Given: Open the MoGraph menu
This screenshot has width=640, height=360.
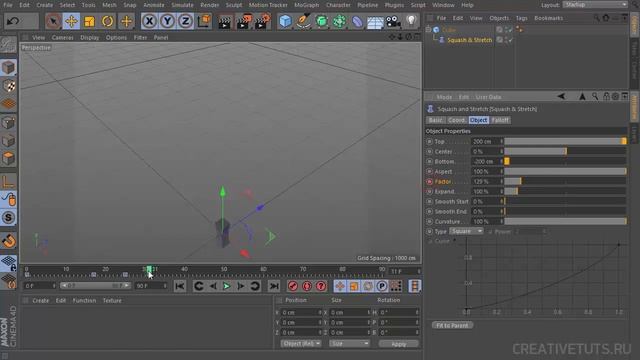Looking at the screenshot, I should pyautogui.click(x=306, y=5).
